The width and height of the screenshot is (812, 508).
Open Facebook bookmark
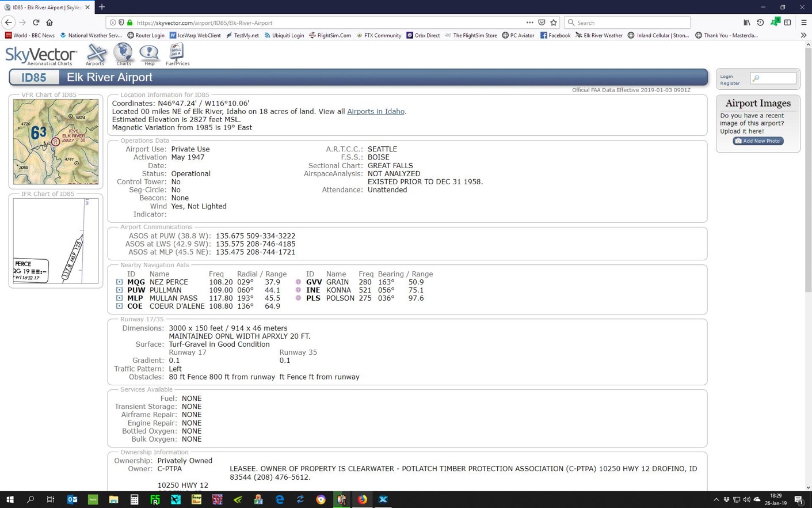click(555, 35)
